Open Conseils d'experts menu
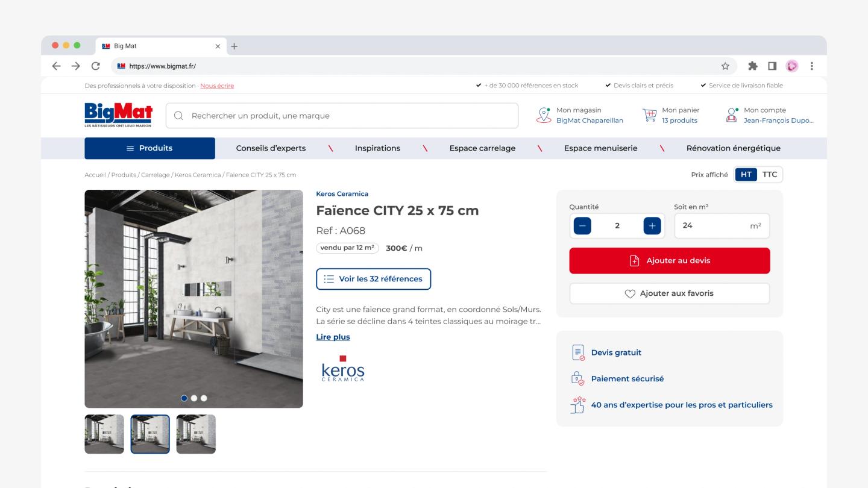 [x=271, y=148]
